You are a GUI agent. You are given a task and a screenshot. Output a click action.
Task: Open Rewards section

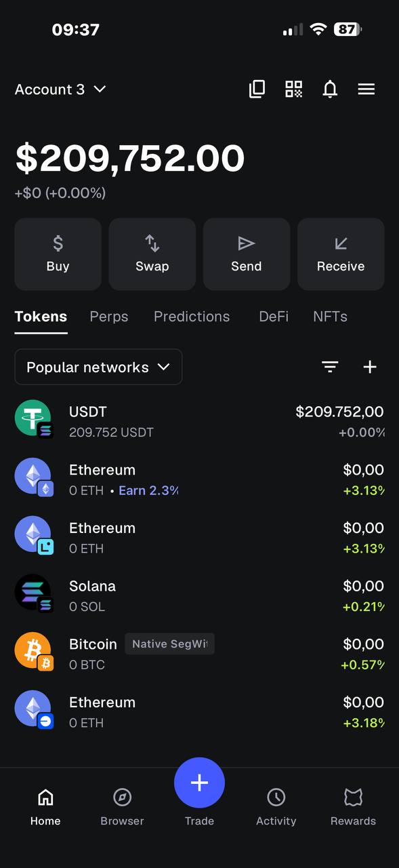coord(353,806)
